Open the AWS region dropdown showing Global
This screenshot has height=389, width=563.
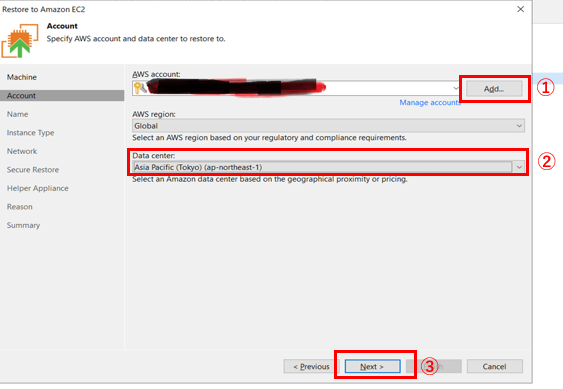[328, 126]
